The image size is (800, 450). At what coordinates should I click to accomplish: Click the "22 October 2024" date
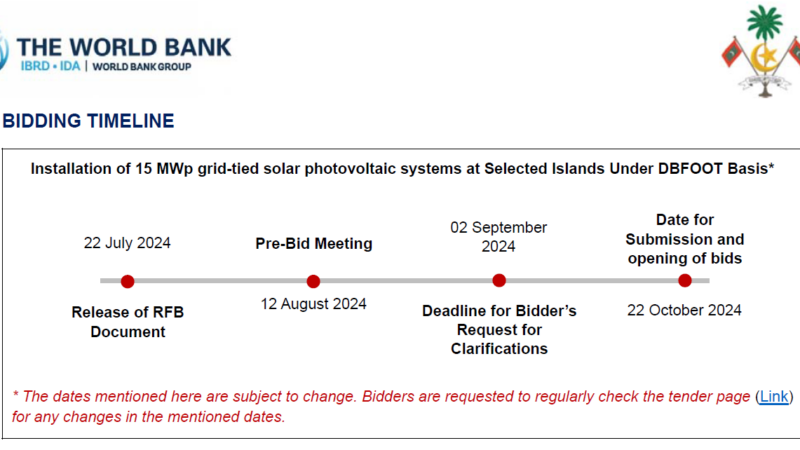point(685,310)
